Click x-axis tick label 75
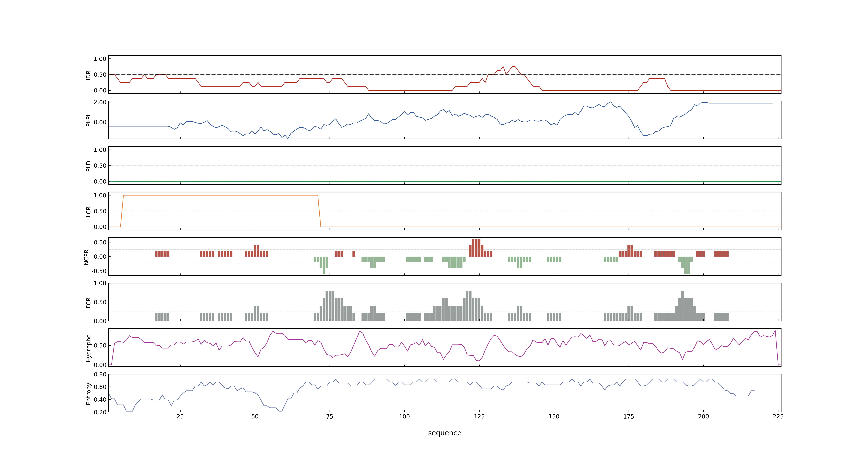Screen dimensions: 868x463 [330, 416]
